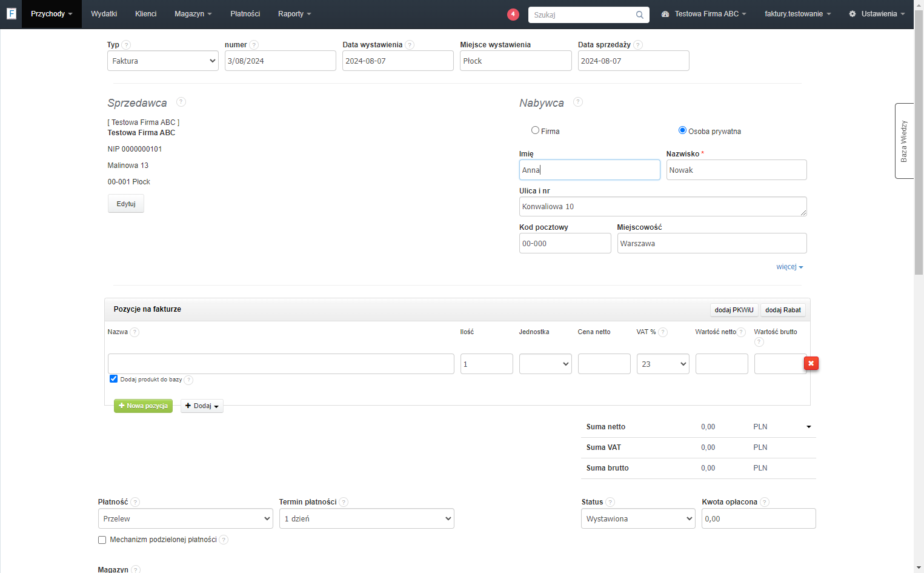Expand the więcej buyer details link
Image resolution: width=924 pixels, height=573 pixels.
(789, 267)
